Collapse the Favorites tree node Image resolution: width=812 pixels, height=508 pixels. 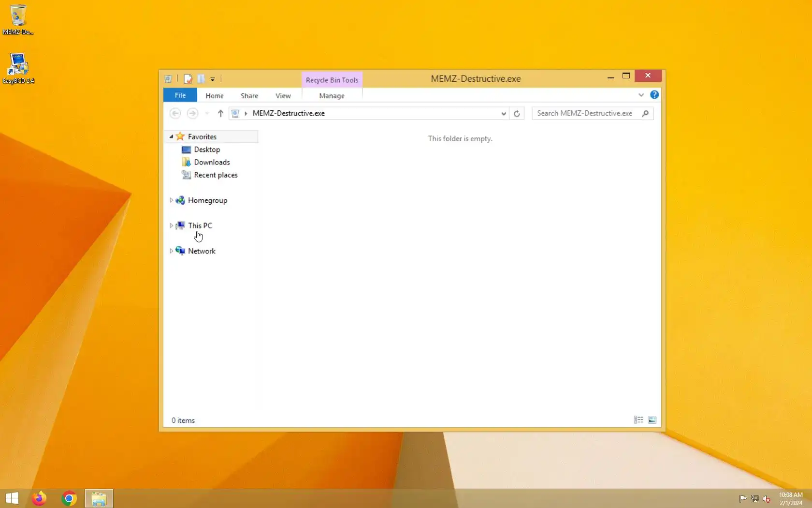tap(171, 137)
